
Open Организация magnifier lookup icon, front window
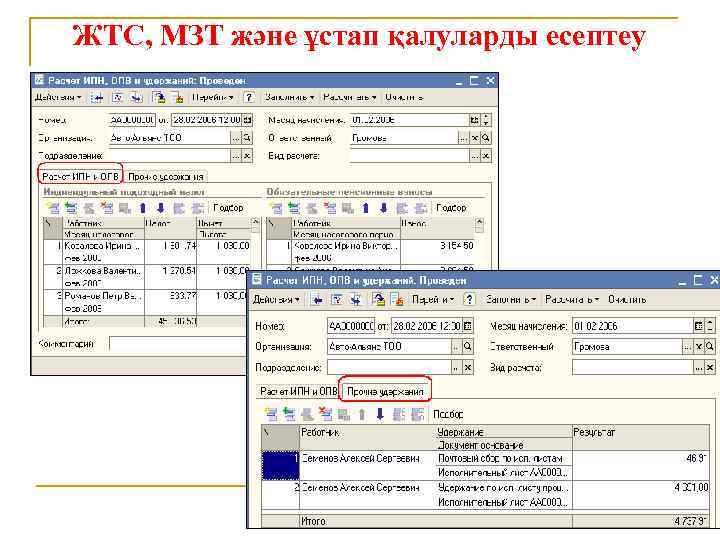point(467,347)
